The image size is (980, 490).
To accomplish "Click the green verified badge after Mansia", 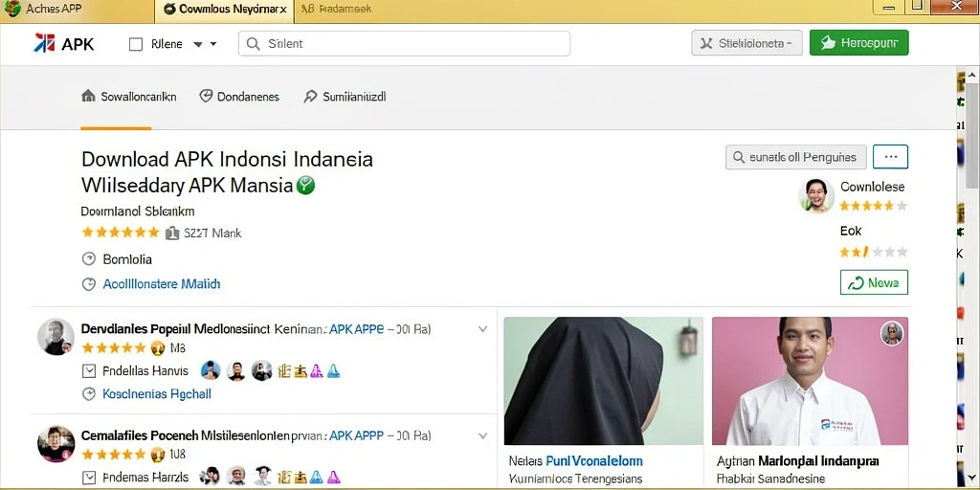I will coord(305,185).
